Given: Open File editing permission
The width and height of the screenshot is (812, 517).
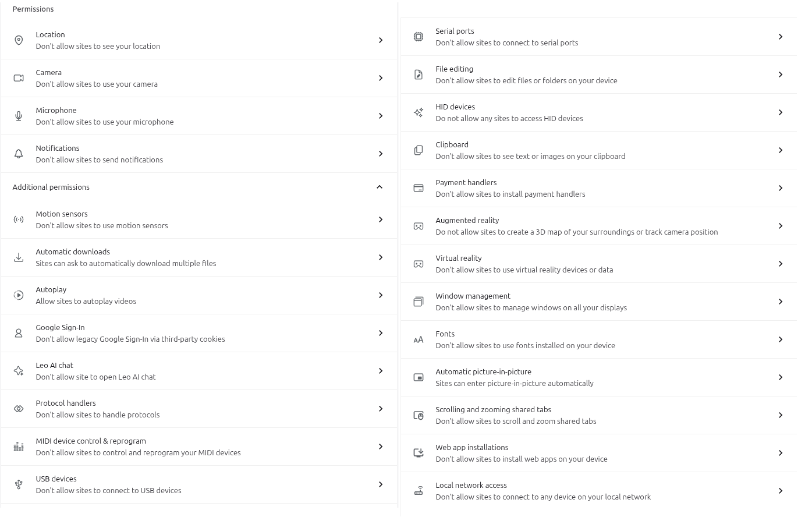Looking at the screenshot, I should [598, 75].
